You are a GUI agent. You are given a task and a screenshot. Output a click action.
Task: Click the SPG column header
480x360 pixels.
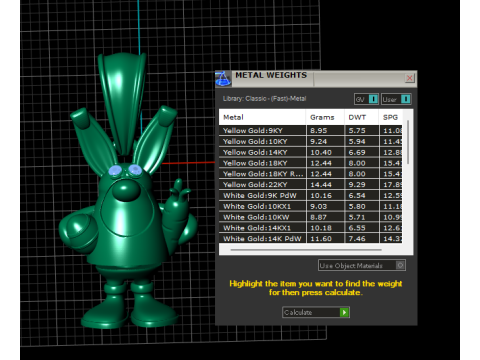click(x=390, y=117)
